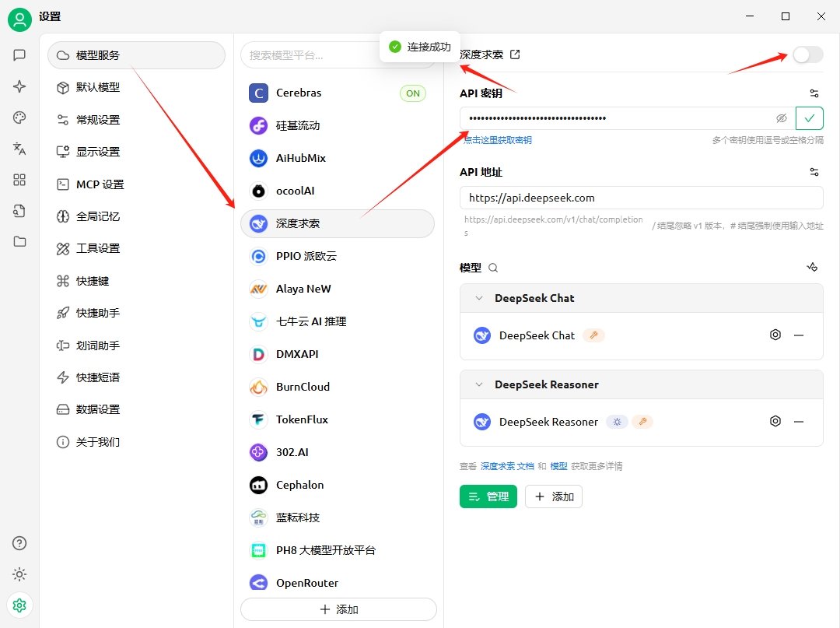Open 显示设置 settings section
The width and height of the screenshot is (840, 628).
coord(137,152)
